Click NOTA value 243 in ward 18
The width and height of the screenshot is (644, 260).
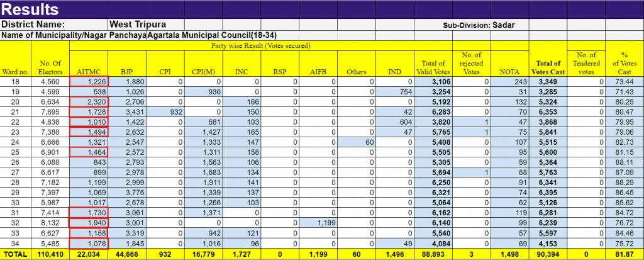[509, 82]
